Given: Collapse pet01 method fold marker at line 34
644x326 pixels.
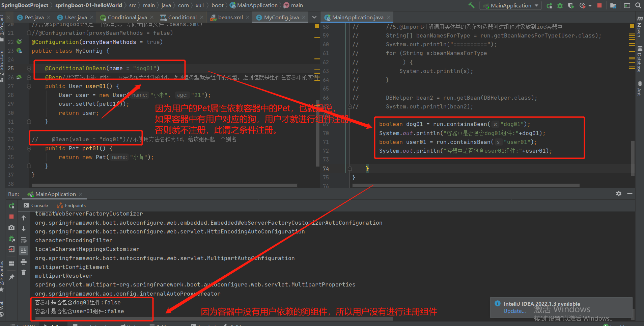Looking at the screenshot, I should tap(29, 148).
